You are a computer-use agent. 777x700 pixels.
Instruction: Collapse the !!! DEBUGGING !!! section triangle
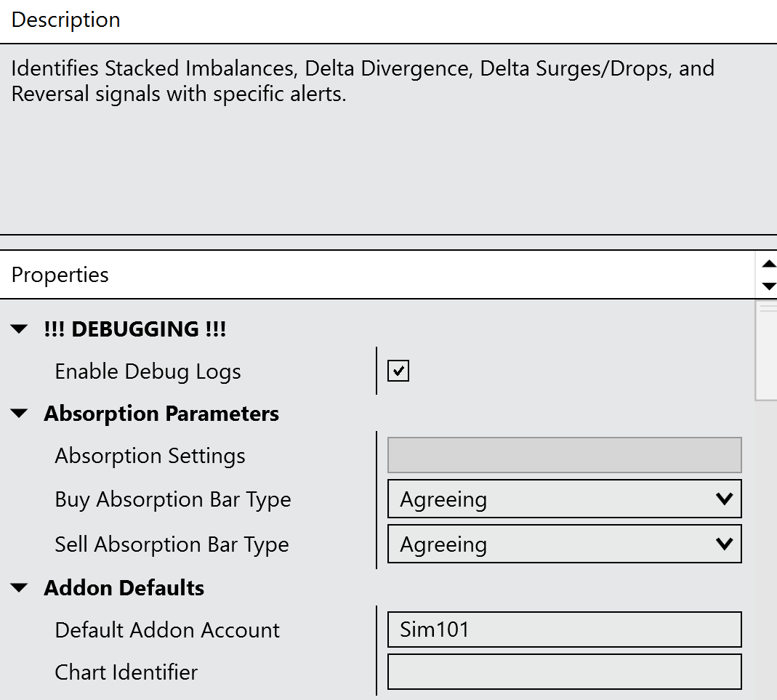click(x=20, y=330)
